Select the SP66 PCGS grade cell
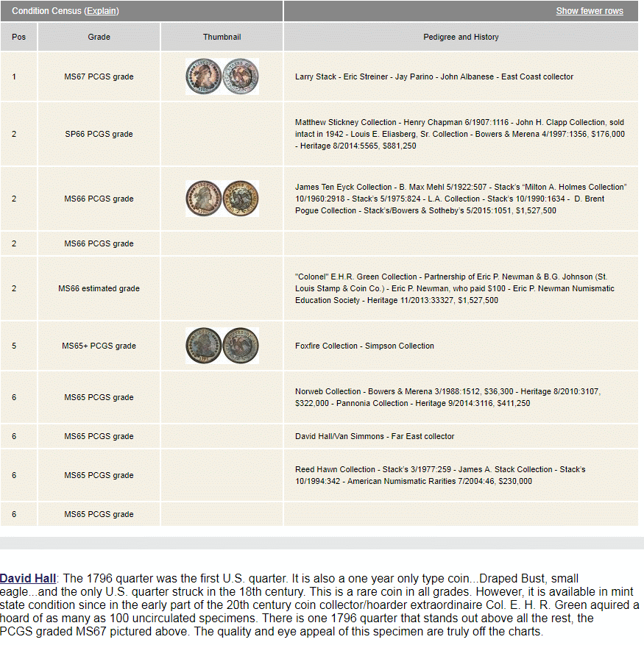The image size is (644, 645). coord(99,134)
